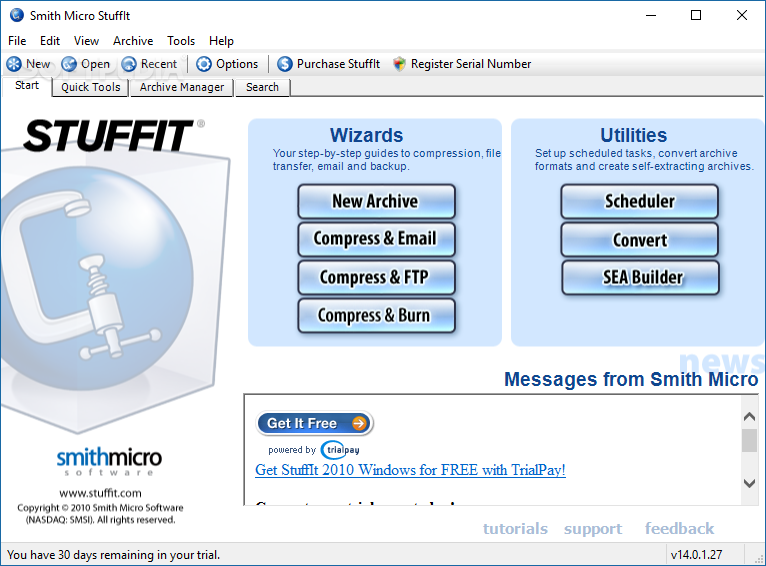Switch to the Start tab
Viewport: 766px width, 566px height.
pos(27,86)
